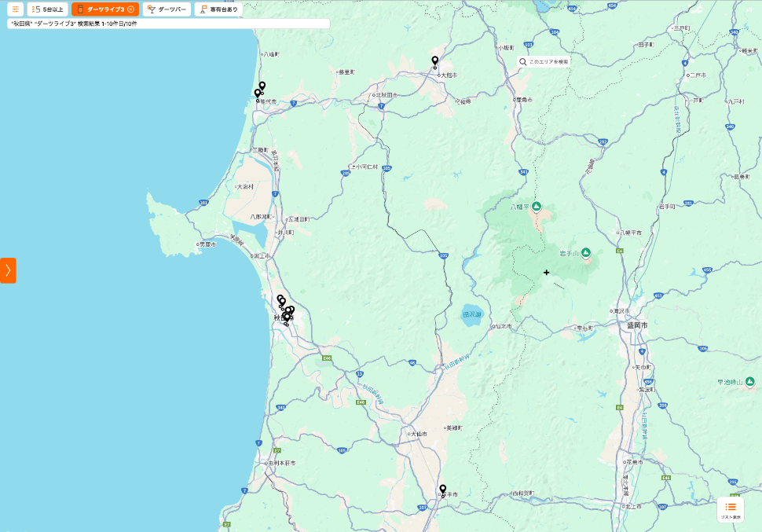The width and height of the screenshot is (762, 532).
Task: Click the magnifier icon in このエリアを検索
Action: point(522,61)
